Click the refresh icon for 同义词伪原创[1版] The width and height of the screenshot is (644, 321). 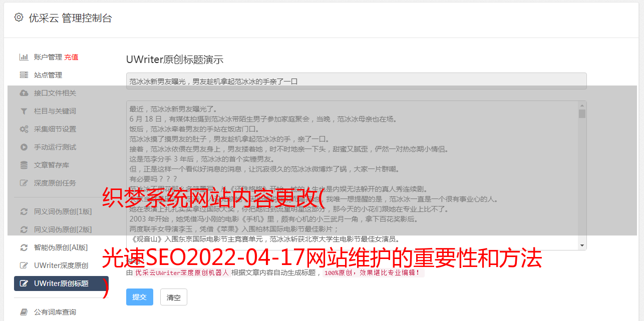coord(24,211)
